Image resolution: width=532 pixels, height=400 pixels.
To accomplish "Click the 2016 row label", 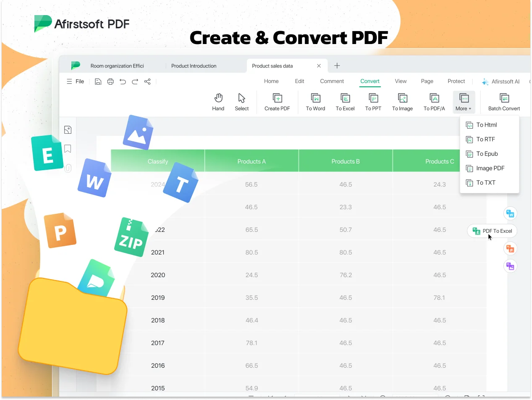I will coord(158,366).
